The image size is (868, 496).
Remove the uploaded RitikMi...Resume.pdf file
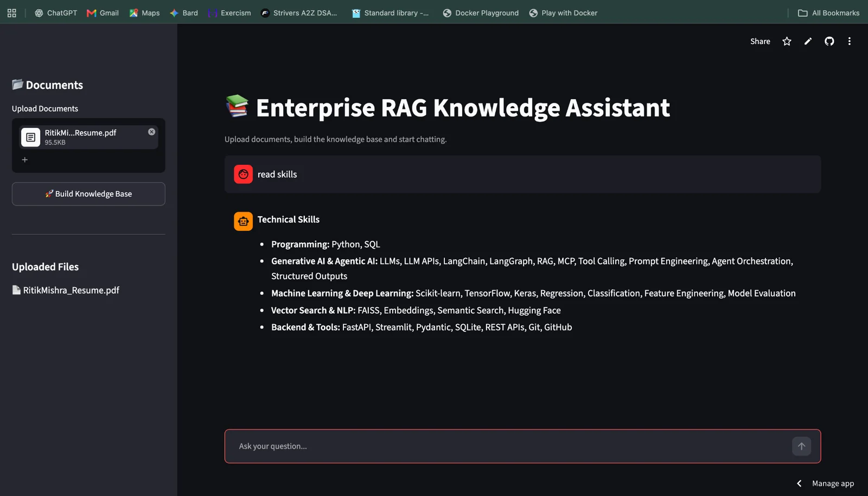pyautogui.click(x=151, y=132)
